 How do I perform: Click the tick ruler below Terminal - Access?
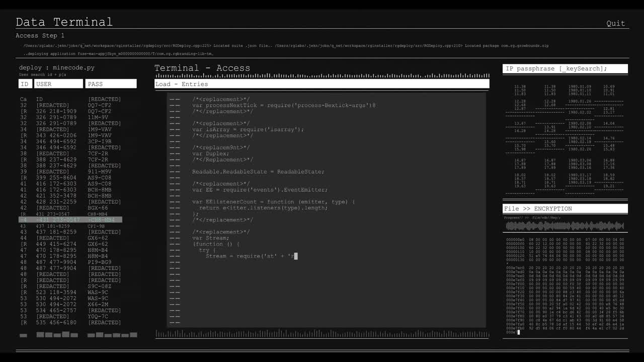pyautogui.click(x=321, y=76)
